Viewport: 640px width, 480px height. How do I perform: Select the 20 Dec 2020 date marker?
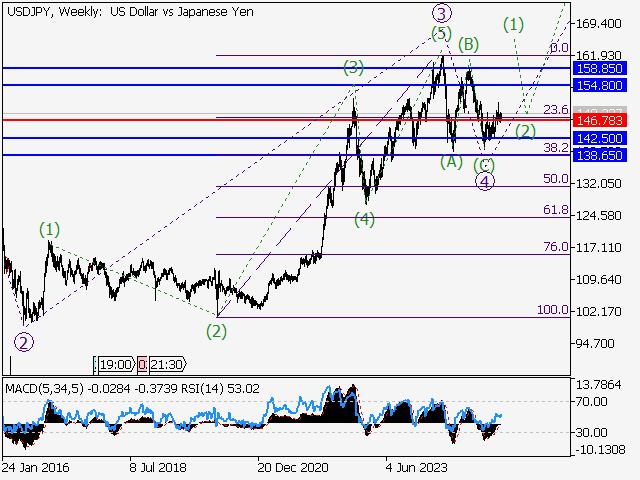pos(291,466)
